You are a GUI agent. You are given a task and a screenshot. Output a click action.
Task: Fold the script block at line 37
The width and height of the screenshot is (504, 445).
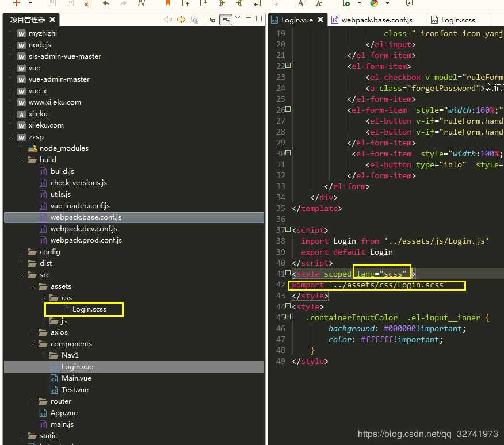[x=288, y=229]
